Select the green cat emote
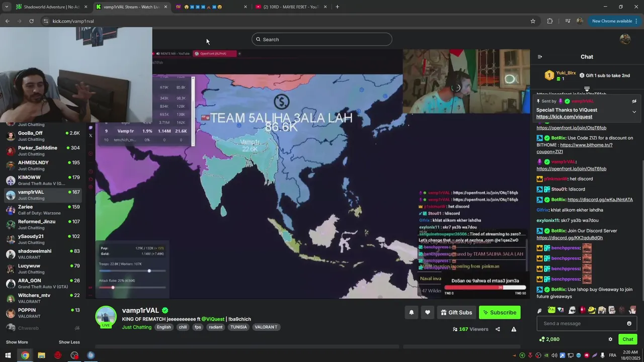 click(x=552, y=310)
